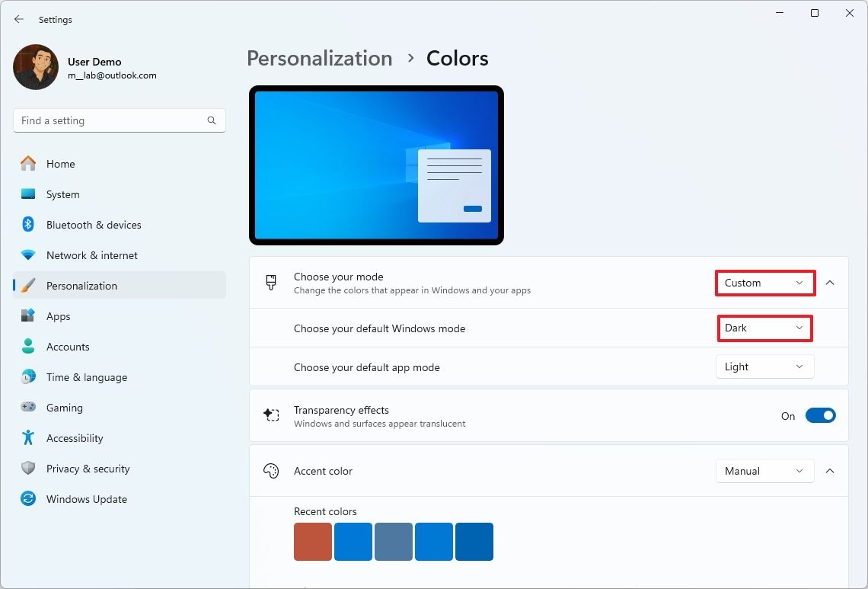Change the default Windows mode dropdown from Dark
The width and height of the screenshot is (868, 589).
[x=764, y=328]
